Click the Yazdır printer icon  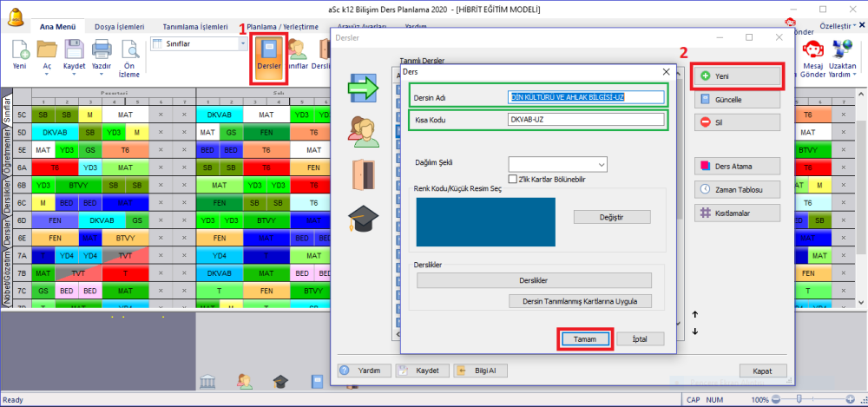click(102, 49)
